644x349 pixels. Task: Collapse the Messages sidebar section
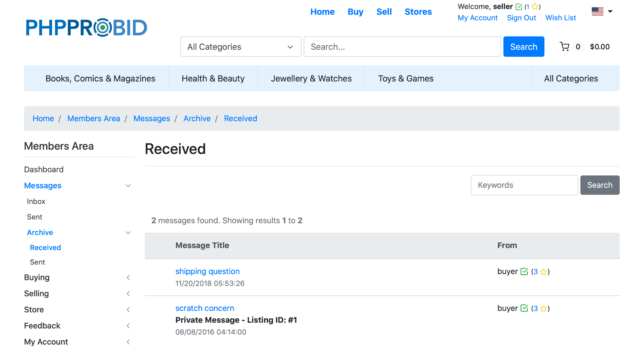(128, 186)
